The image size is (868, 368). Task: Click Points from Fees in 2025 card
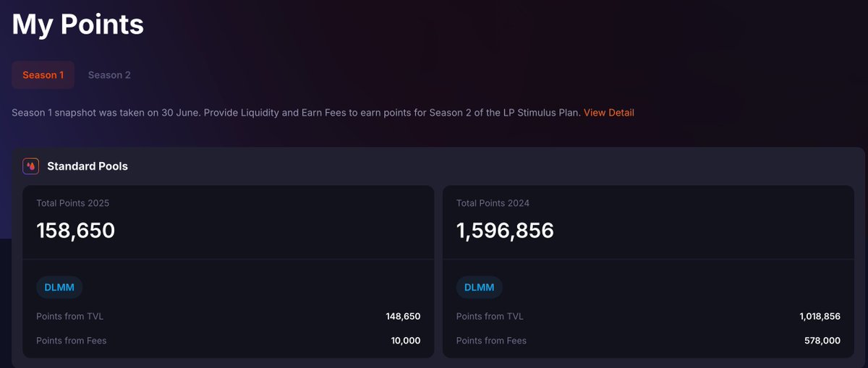click(72, 341)
